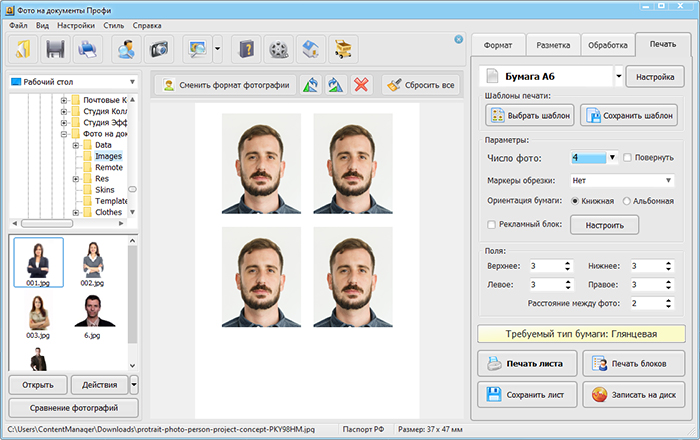The width and height of the screenshot is (700, 440).
Task: Enable the Повернуть checkbox
Action: pos(627,158)
